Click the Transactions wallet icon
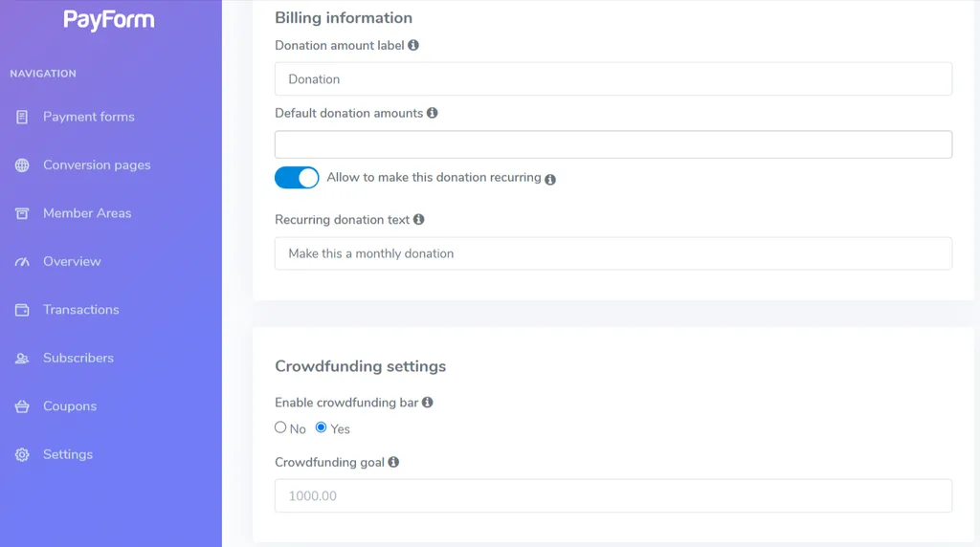980x547 pixels. coord(22,310)
